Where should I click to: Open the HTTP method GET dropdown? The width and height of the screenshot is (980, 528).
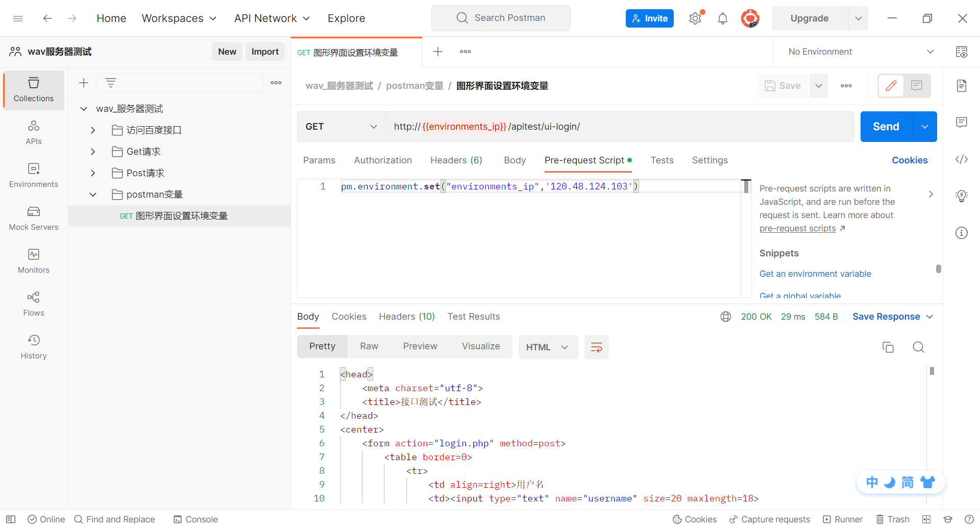[341, 127]
